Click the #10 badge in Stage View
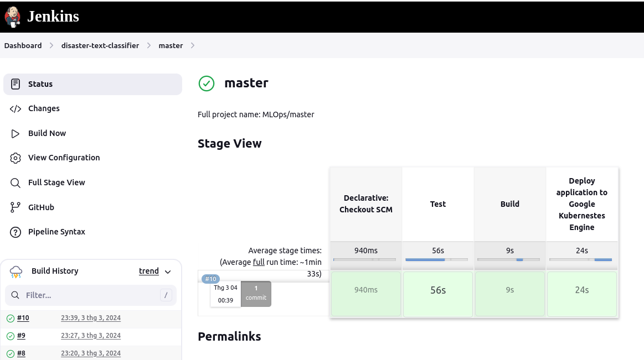Viewport: 644px width, 360px height. click(210, 279)
